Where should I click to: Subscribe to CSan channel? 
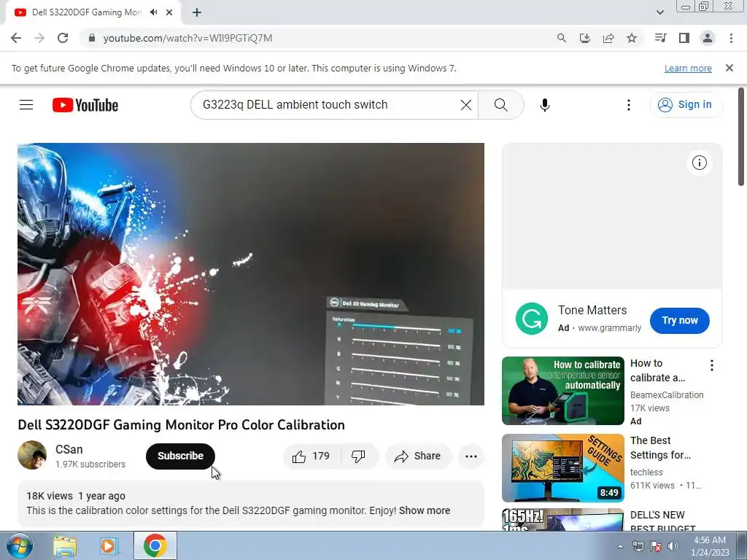(x=180, y=456)
